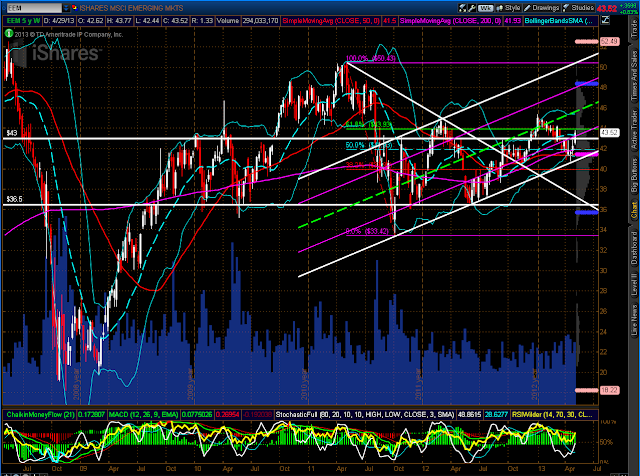The image size is (640, 476).
Task: Open the Studies menu
Action: 578,8
